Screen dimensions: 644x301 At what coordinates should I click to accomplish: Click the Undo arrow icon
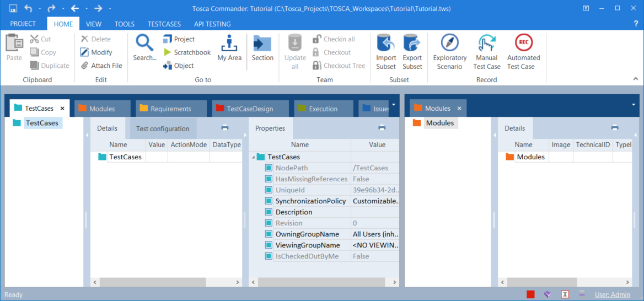pos(28,8)
